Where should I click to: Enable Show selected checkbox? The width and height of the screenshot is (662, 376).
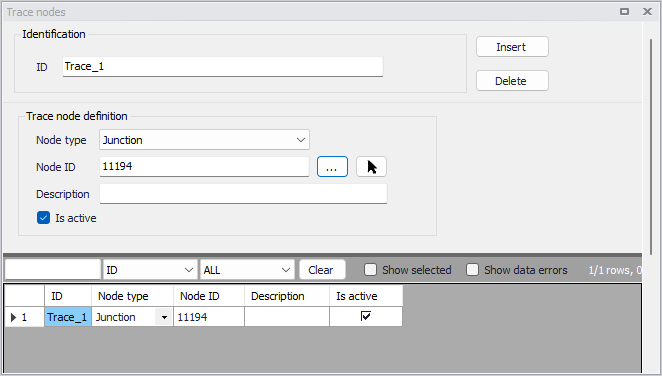pos(370,270)
